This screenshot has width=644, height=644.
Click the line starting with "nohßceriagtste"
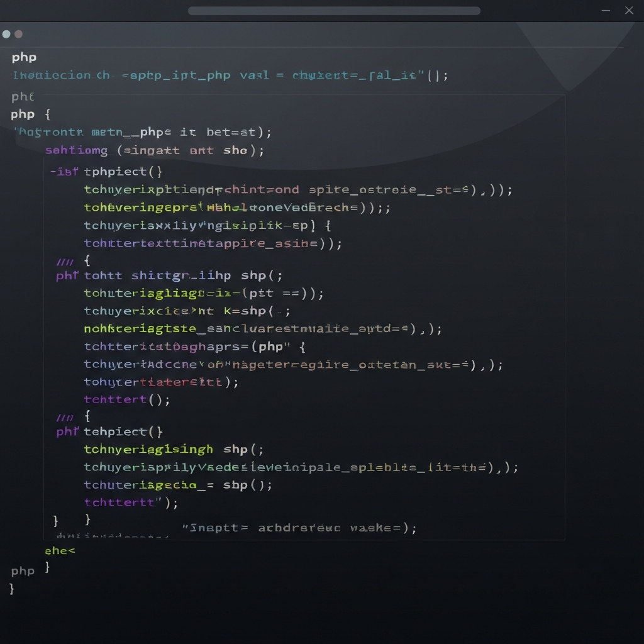point(262,328)
